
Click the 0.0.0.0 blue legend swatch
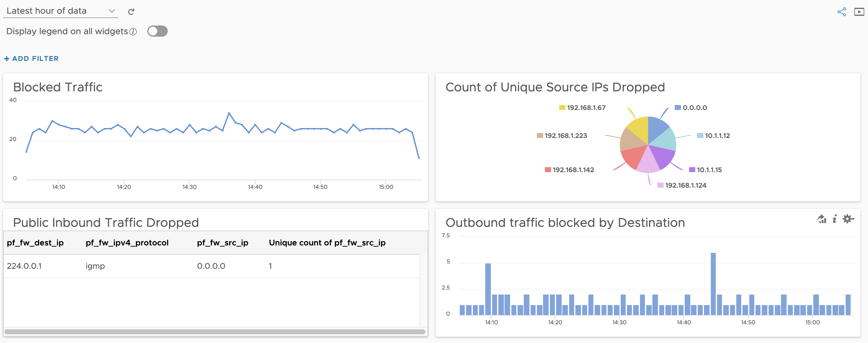coord(678,107)
